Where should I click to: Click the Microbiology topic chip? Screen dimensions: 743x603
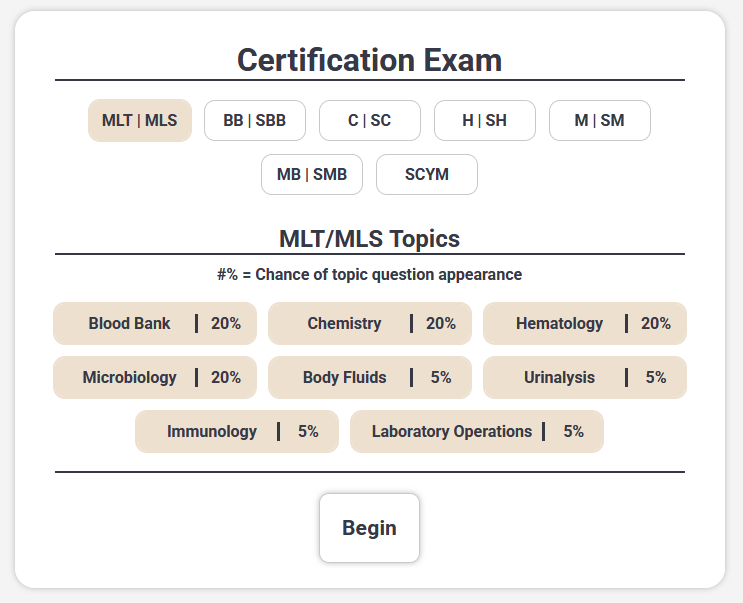coord(155,378)
